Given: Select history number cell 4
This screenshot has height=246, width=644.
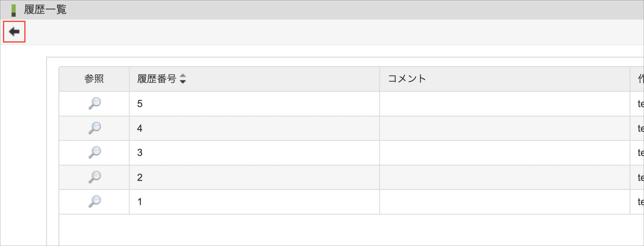Looking at the screenshot, I should (140, 128).
